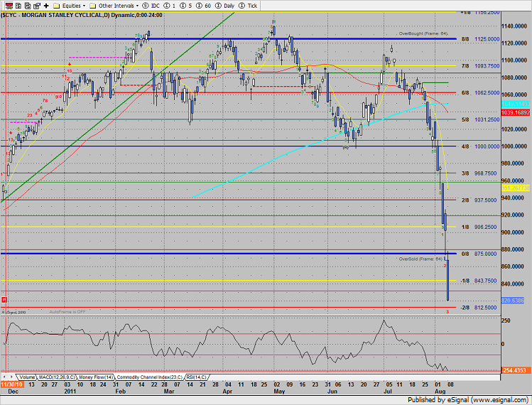
Task: Click the orange 11/30/10 date marker
Action: pos(12,384)
